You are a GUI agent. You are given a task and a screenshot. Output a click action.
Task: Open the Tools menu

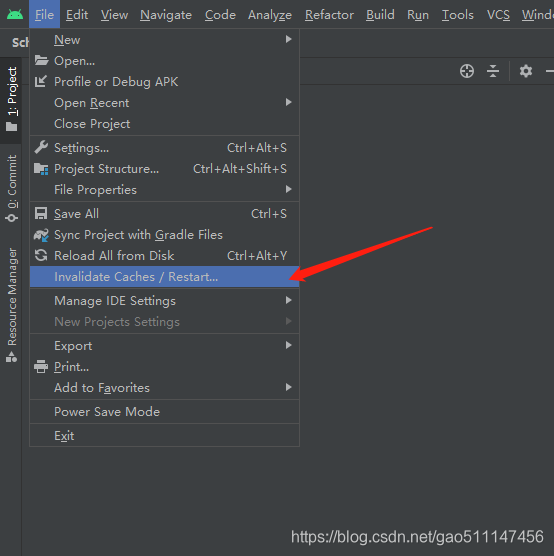click(x=458, y=15)
